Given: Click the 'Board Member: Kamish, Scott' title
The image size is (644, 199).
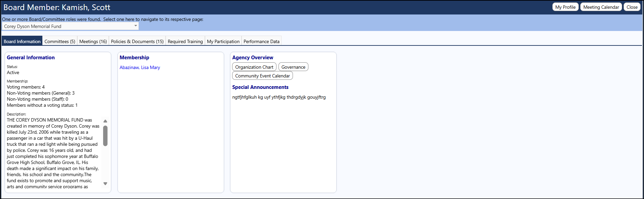Looking at the screenshot, I should point(57,7).
